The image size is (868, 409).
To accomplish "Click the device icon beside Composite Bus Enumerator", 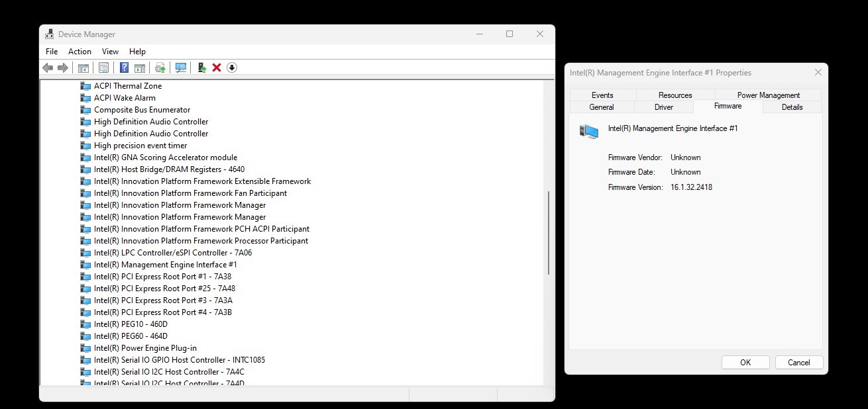I will tap(85, 110).
